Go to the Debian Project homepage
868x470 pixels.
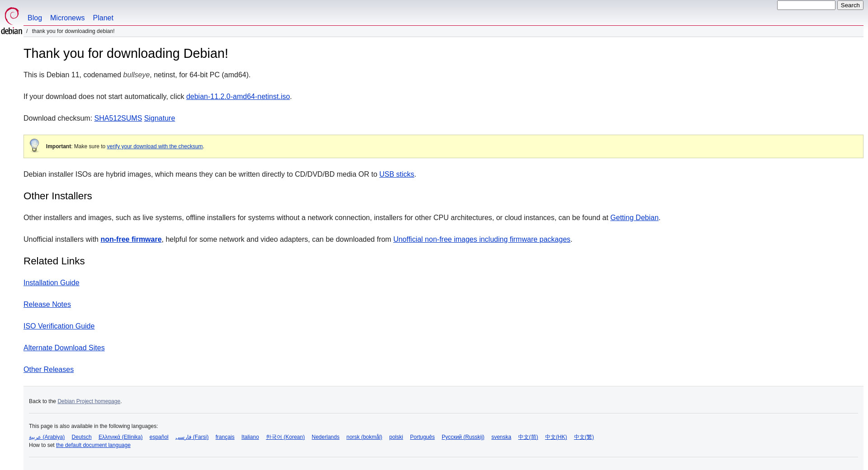(x=89, y=401)
